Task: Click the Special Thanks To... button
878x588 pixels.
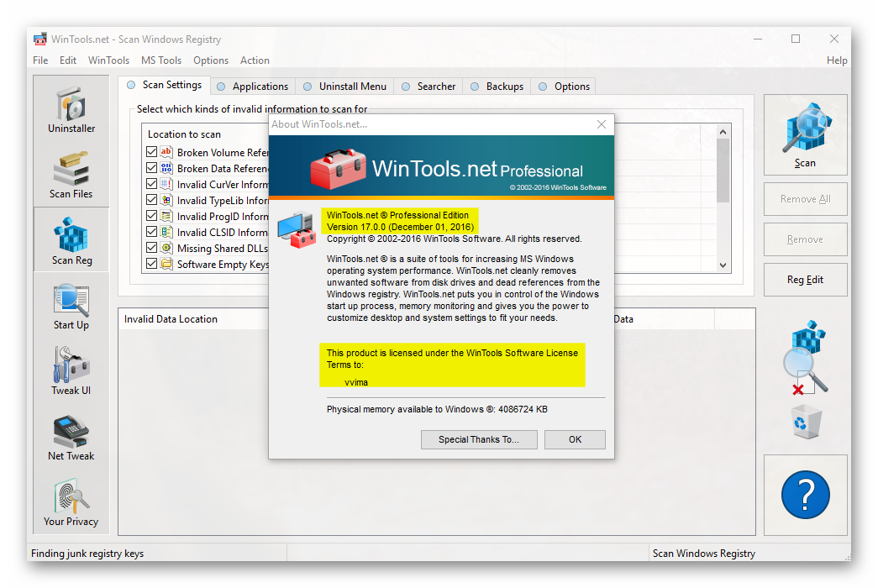Action: point(479,439)
